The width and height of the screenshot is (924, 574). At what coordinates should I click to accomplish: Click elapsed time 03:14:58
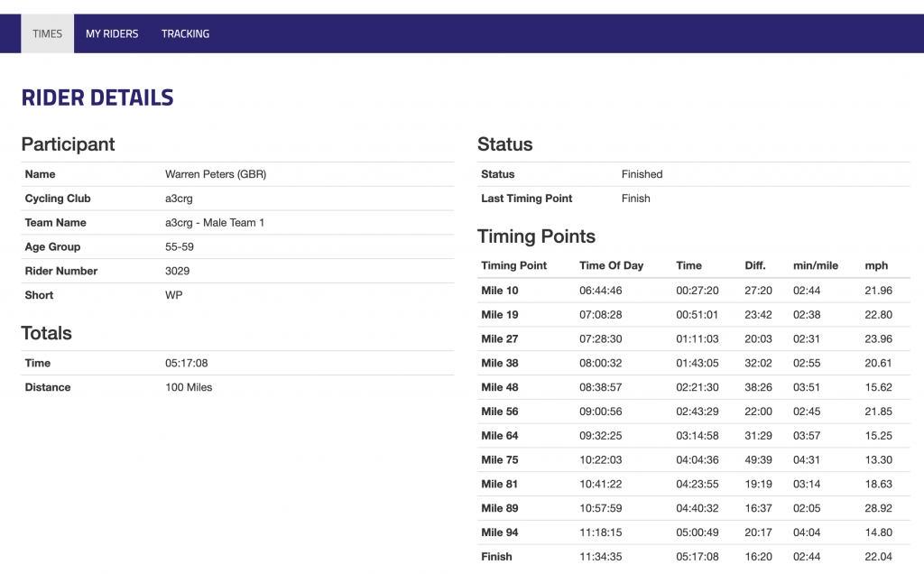698,435
